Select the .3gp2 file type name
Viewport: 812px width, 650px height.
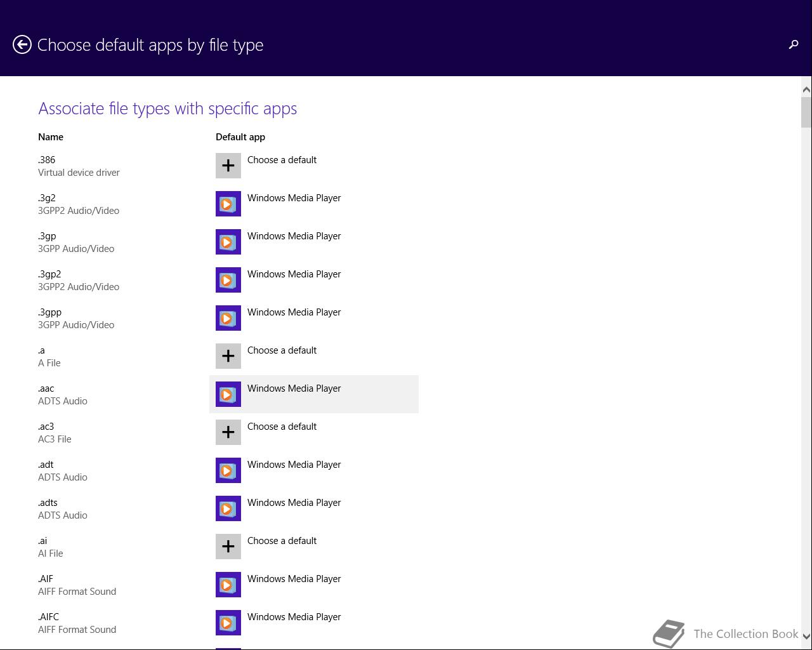click(49, 274)
